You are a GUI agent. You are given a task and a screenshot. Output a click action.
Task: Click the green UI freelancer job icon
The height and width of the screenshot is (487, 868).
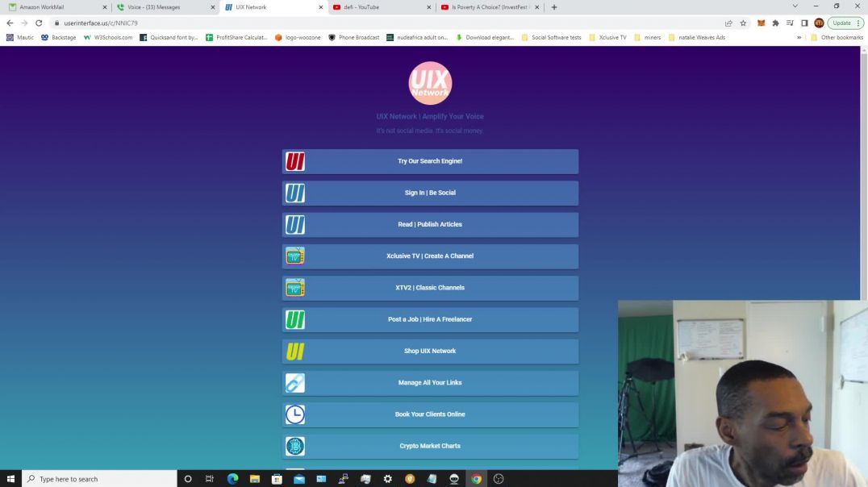point(295,320)
